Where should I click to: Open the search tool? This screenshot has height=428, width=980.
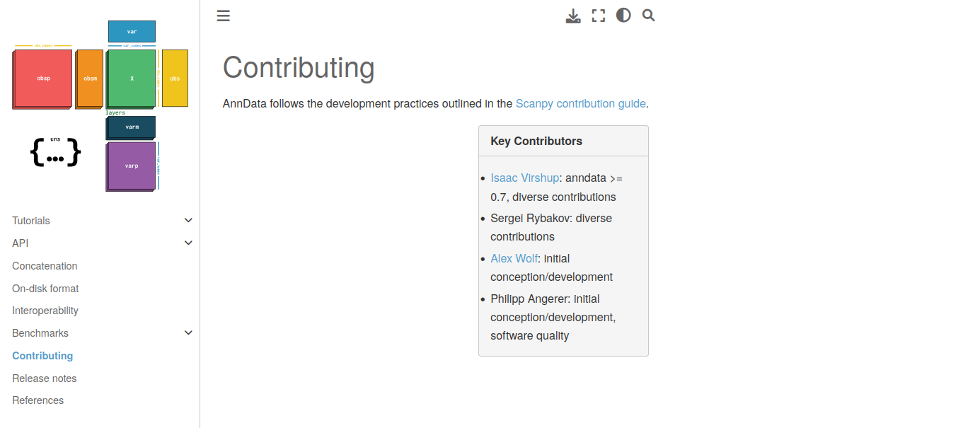tap(648, 15)
